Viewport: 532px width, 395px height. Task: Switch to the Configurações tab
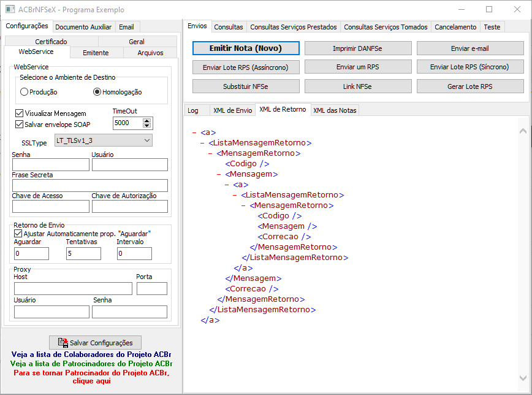[x=27, y=26]
